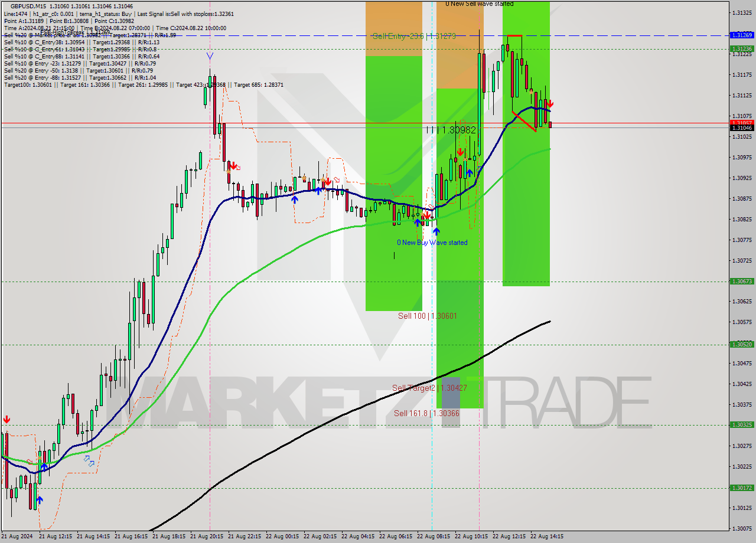Select the '22 Aug 08:15' time axis label
Screen dimensions: 756x543
434,537
